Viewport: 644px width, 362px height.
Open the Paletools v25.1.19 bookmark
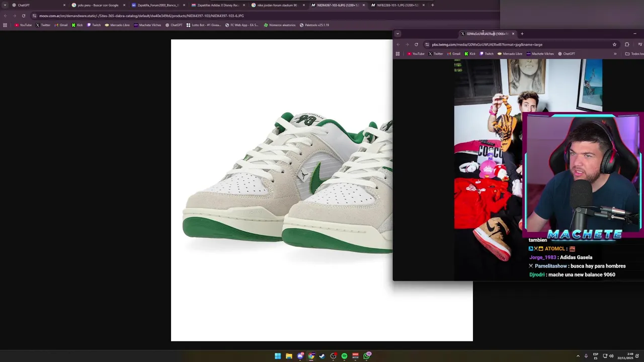314,25
